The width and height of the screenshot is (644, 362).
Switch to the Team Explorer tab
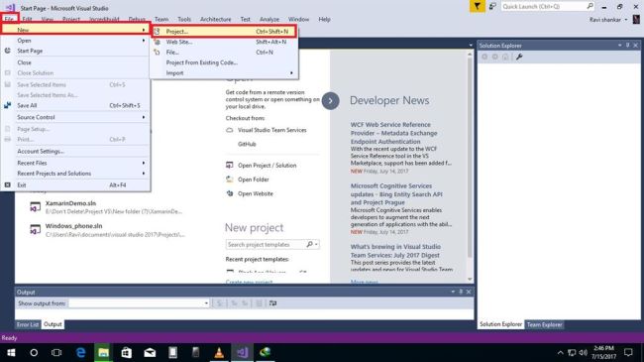[x=544, y=324]
